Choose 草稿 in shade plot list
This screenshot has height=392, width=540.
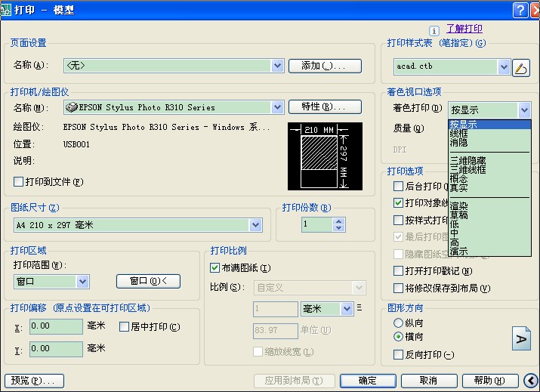489,215
